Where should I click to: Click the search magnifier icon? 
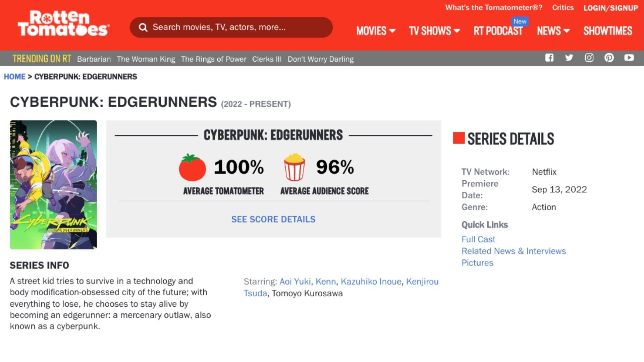[x=143, y=27]
